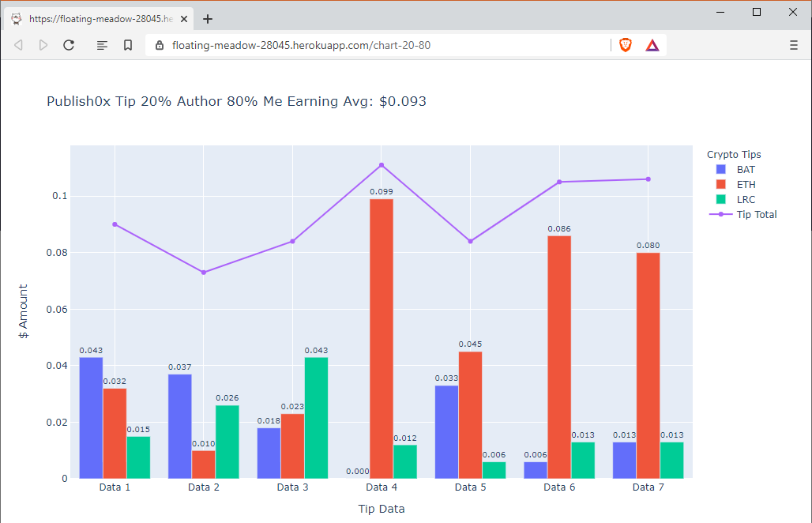Go back using the browser back arrow
This screenshot has width=812, height=523.
pyautogui.click(x=19, y=45)
